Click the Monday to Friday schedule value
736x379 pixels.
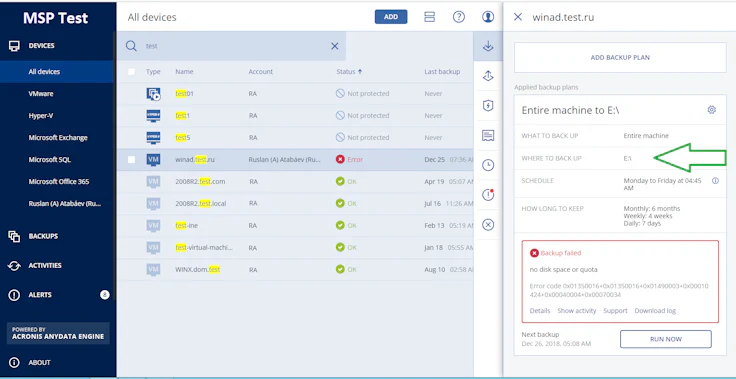pos(662,184)
